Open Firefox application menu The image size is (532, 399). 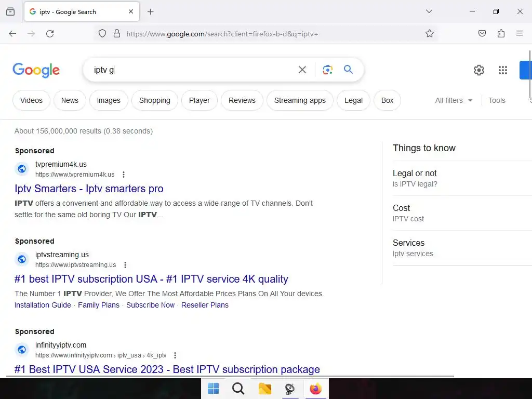point(520,33)
